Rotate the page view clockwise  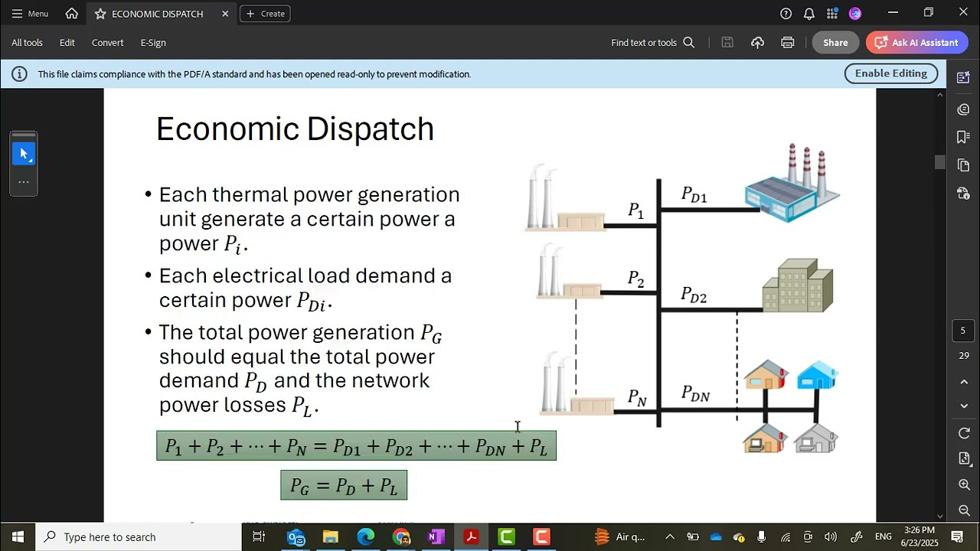(964, 433)
